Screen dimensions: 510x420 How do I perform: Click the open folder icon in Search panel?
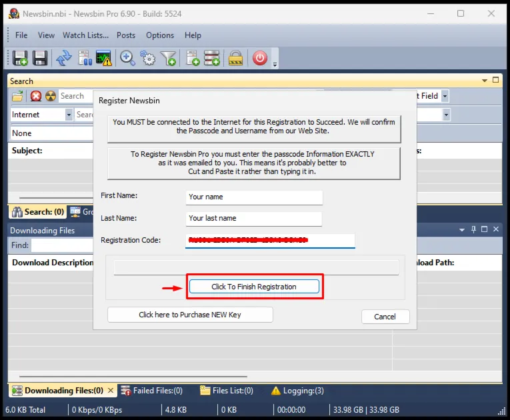click(x=17, y=96)
